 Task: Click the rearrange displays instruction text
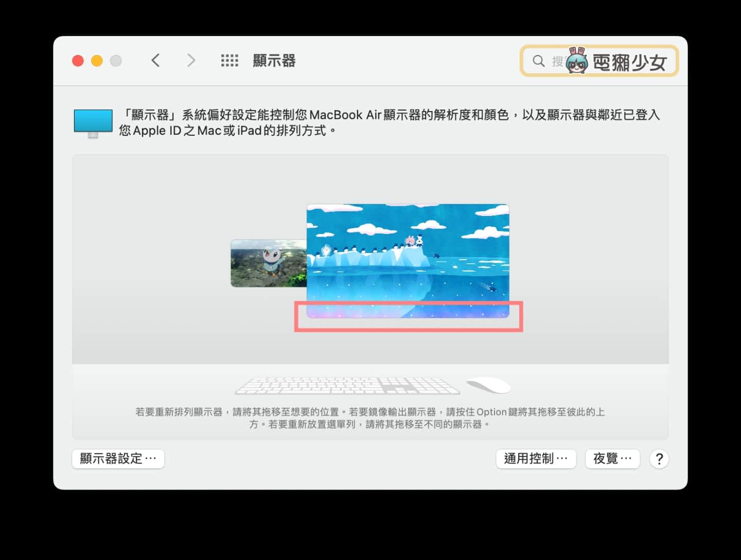(370, 418)
